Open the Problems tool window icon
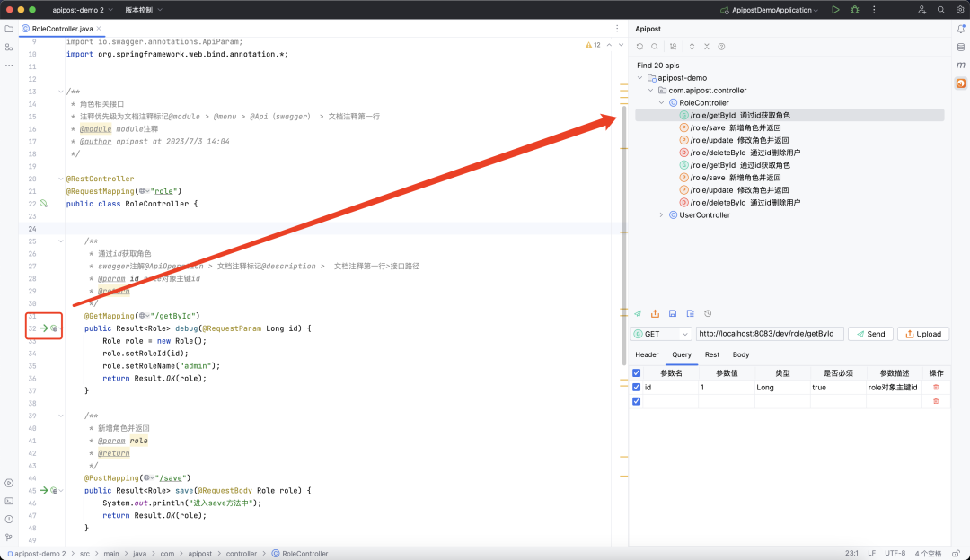The image size is (970, 560). (x=9, y=520)
